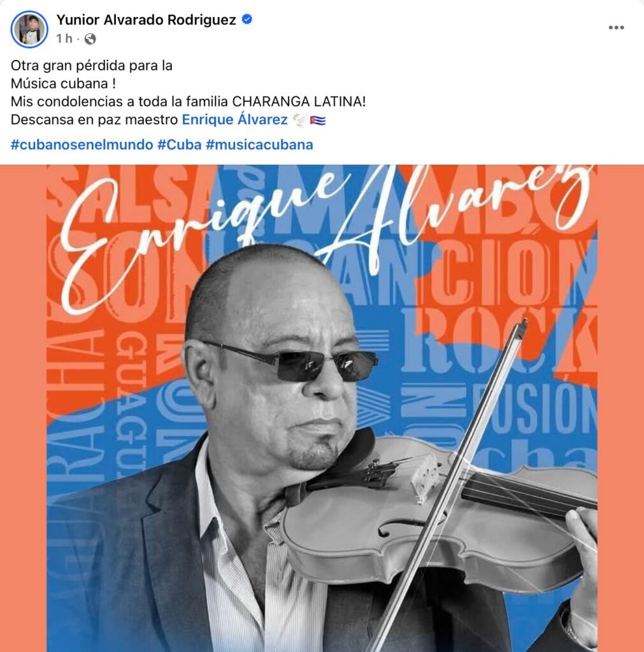The image size is (644, 652).
Task: Open the 1 h post timestamp
Action: pos(64,39)
